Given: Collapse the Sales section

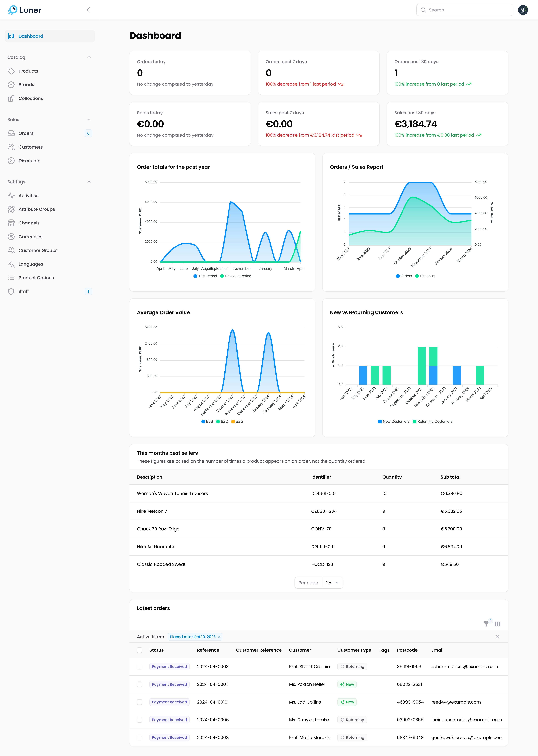Looking at the screenshot, I should pos(89,120).
